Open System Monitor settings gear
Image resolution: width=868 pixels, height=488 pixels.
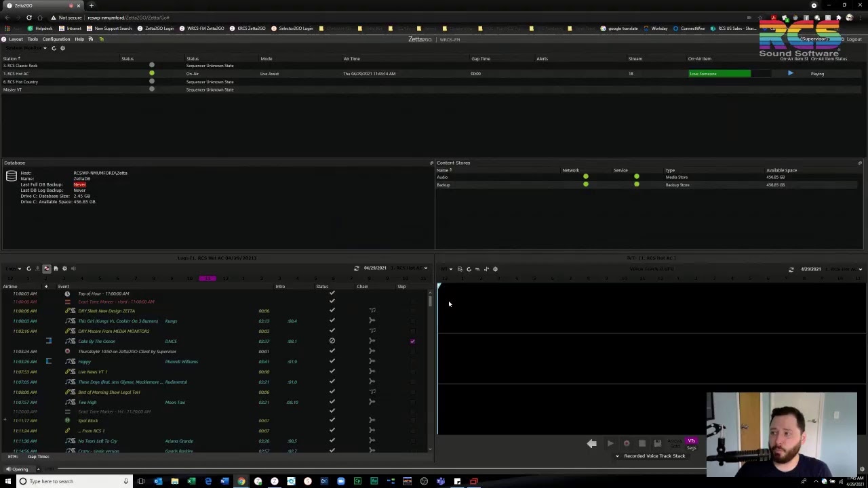[62, 48]
